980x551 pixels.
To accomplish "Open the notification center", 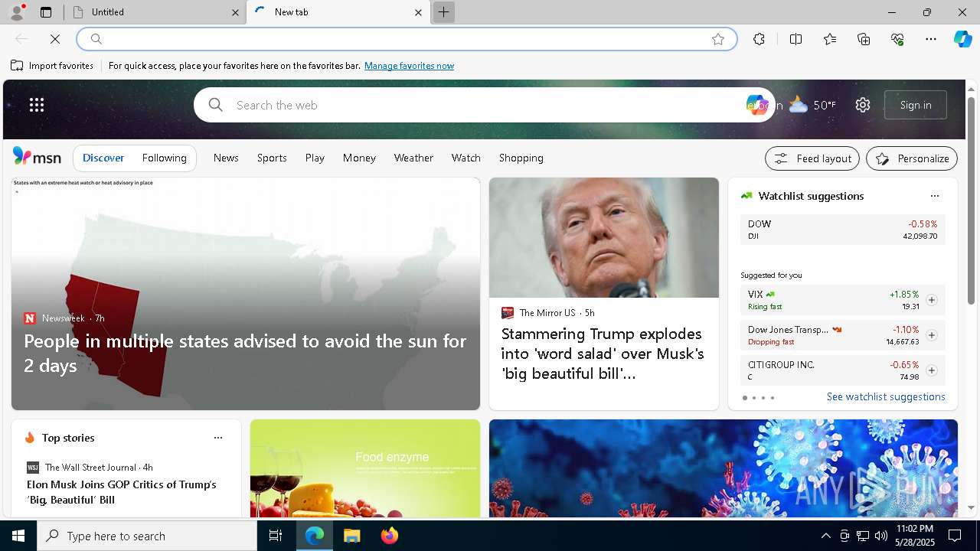I will tap(955, 536).
